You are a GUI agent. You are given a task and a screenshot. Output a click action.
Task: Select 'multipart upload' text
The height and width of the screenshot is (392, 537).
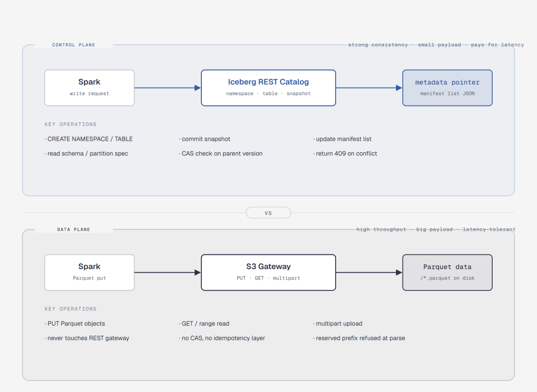pyautogui.click(x=338, y=323)
